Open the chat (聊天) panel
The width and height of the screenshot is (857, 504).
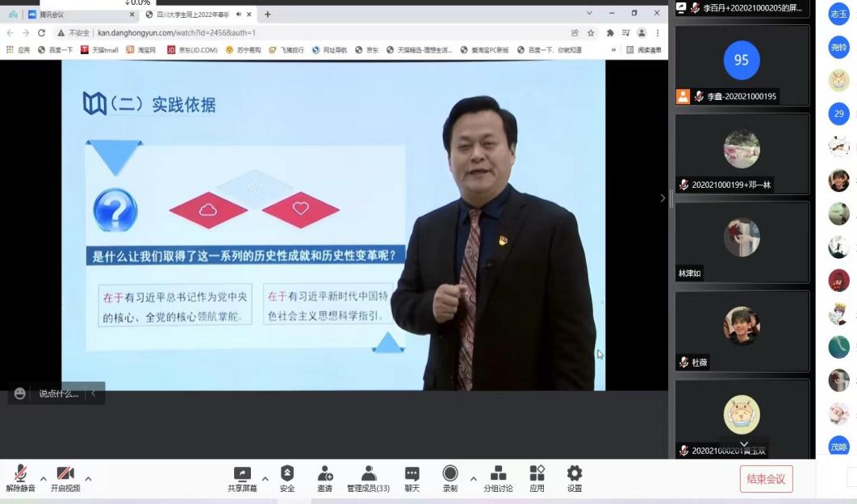(x=412, y=476)
